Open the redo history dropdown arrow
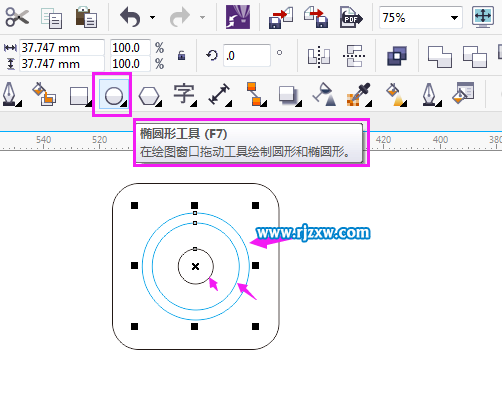502x396 pixels. pos(202,17)
